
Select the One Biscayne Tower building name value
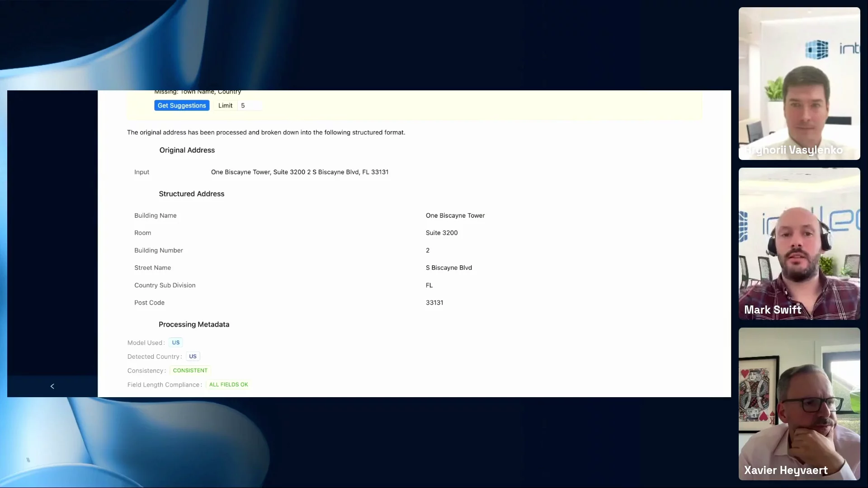tap(455, 216)
